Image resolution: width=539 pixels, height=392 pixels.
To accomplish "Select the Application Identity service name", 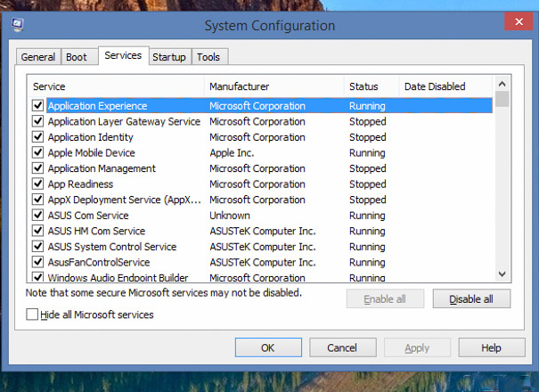I will pos(90,137).
